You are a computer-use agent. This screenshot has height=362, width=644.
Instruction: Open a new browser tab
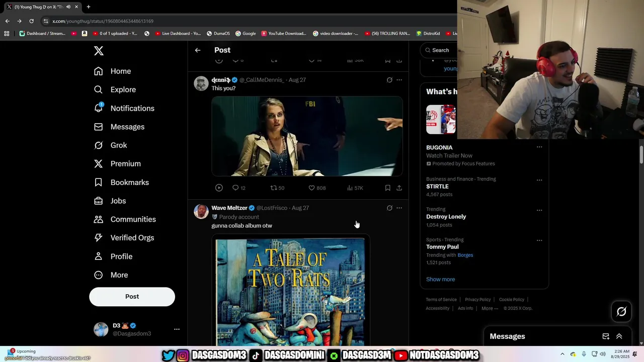[89, 7]
